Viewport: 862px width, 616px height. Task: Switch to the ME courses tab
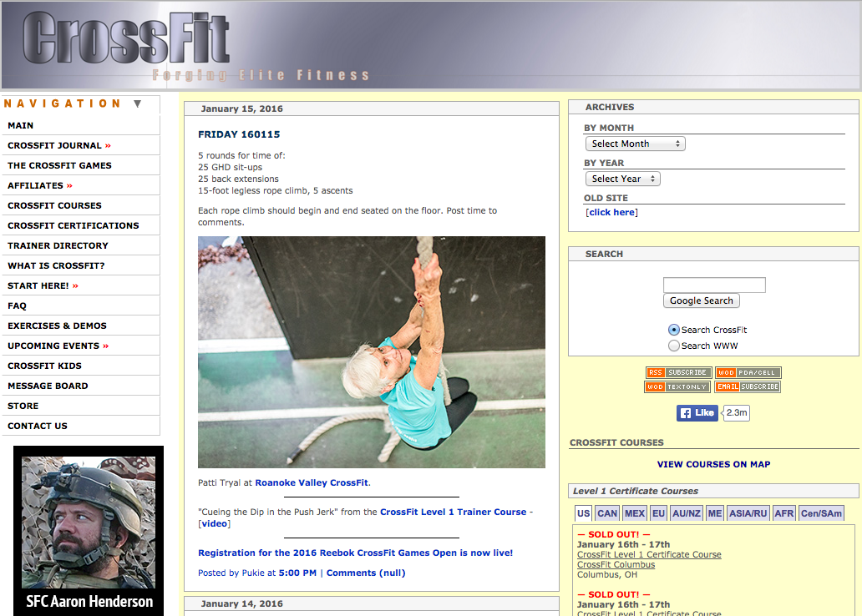coord(715,513)
